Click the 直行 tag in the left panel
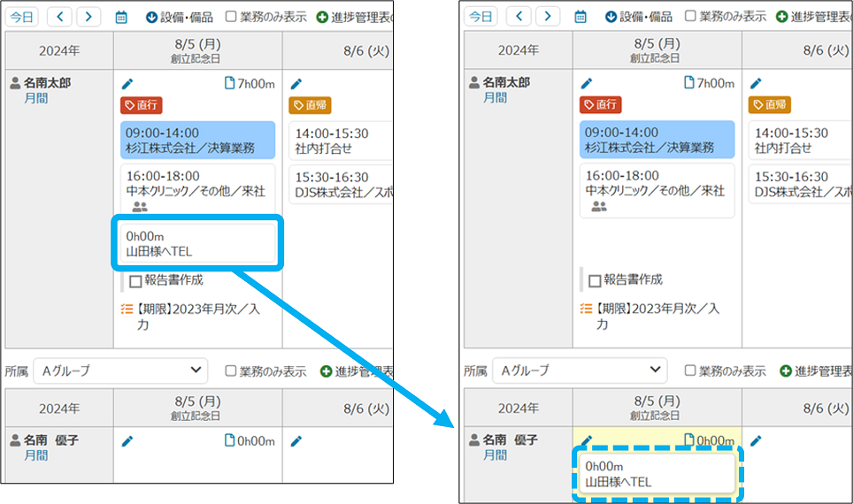This screenshot has width=853, height=504. (142, 105)
